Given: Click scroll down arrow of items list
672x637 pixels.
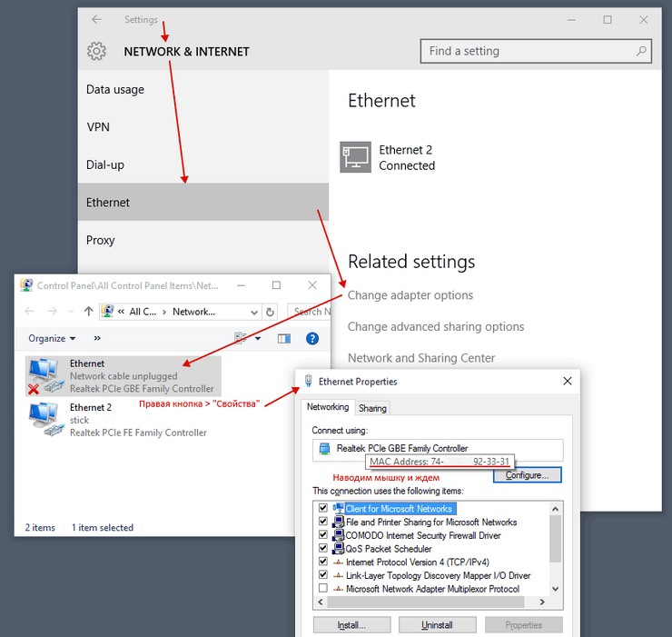Looking at the screenshot, I should (555, 589).
